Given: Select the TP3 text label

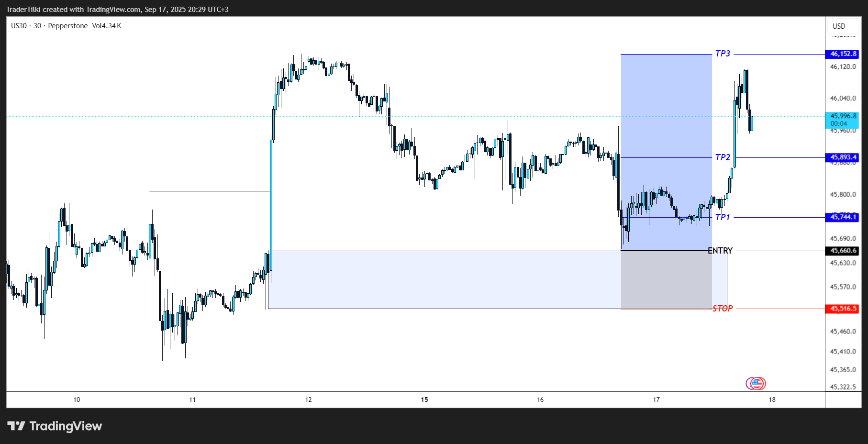Looking at the screenshot, I should (x=723, y=54).
